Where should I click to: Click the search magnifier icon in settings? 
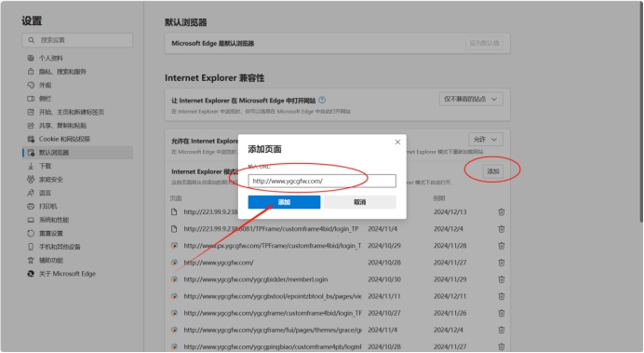point(32,40)
